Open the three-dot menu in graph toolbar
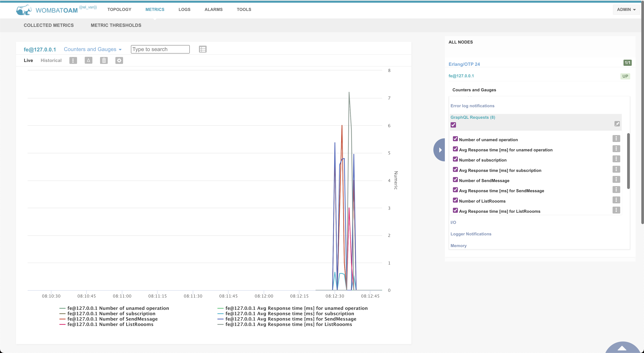 tap(73, 60)
